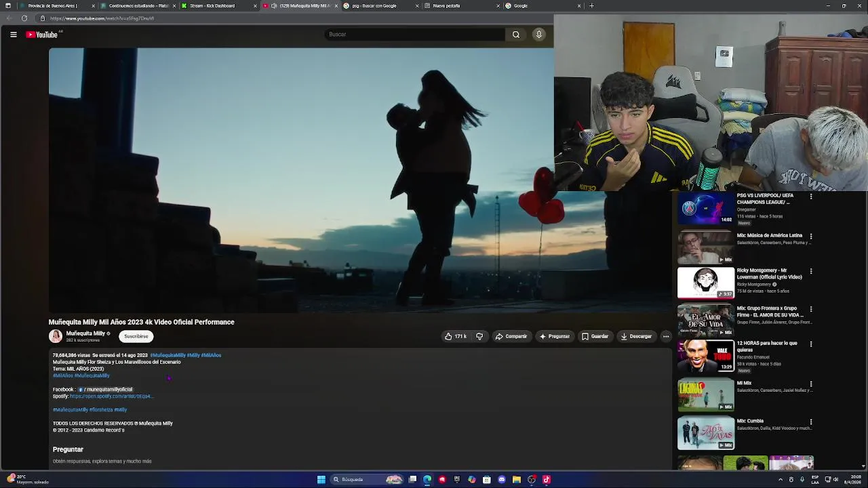
Task: Subscribe to Muñequita Milly via Suscribirse
Action: [136, 336]
